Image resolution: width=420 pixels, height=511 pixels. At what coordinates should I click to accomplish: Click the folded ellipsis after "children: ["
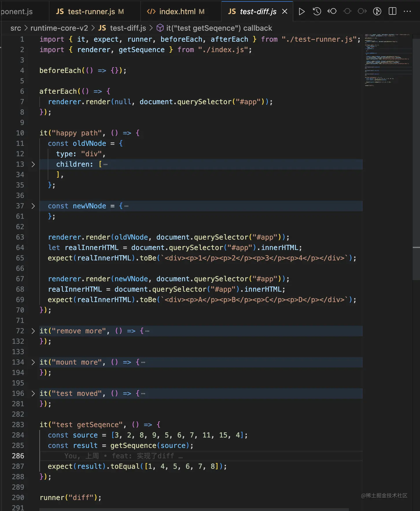(x=105, y=164)
